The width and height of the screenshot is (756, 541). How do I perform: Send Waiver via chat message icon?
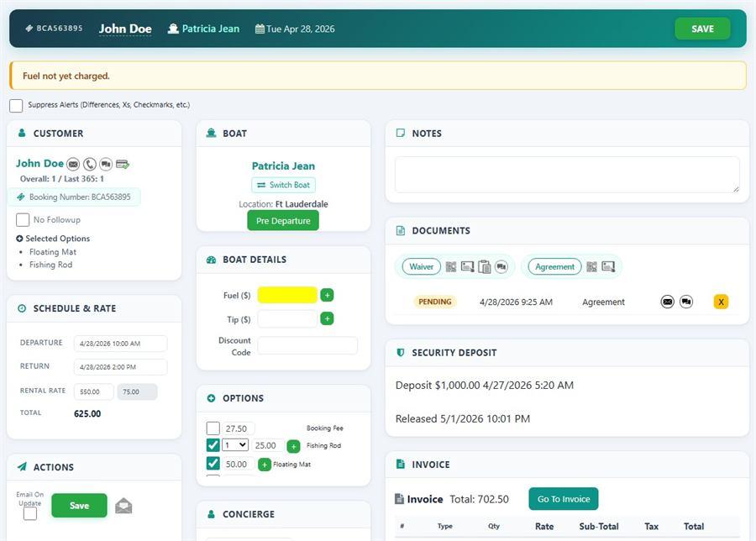pyautogui.click(x=501, y=266)
